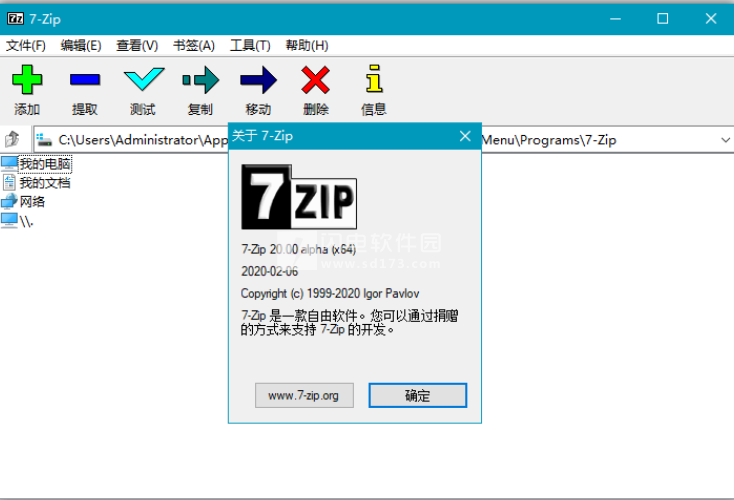Viewport: 734px width, 500px height.
Task: Click the green Add (添加) plus icon
Action: coord(27,80)
